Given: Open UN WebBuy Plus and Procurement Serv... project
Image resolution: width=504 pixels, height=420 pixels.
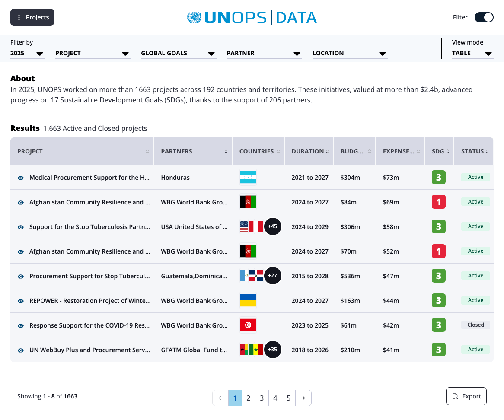Looking at the screenshot, I should click(89, 350).
